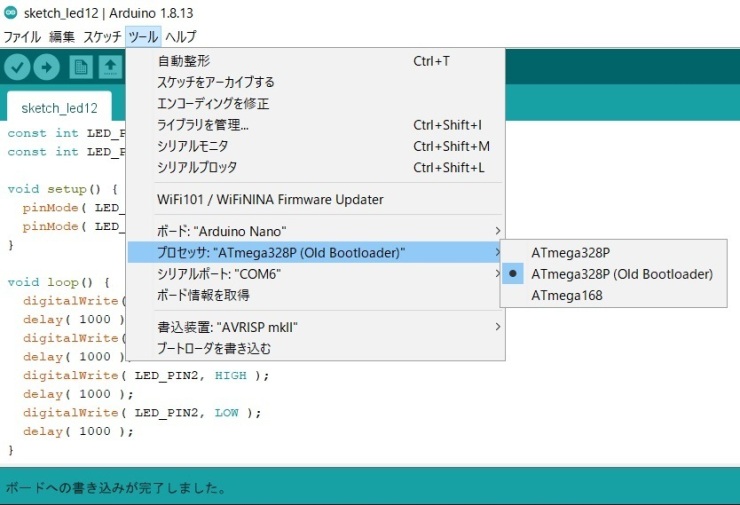Open ライブラリを管理...

[x=316, y=125]
